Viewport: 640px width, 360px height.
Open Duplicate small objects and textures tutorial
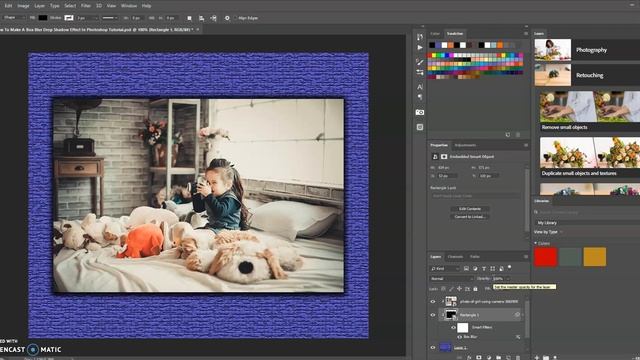click(590, 157)
